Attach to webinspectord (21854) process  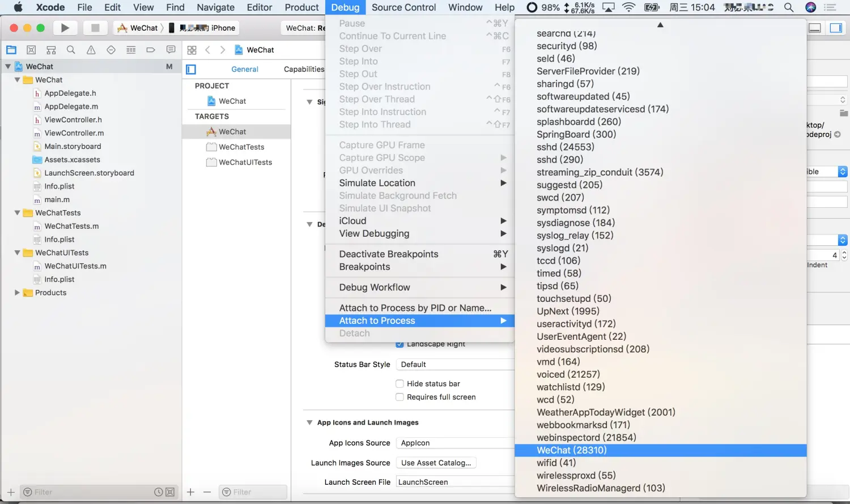660,438
